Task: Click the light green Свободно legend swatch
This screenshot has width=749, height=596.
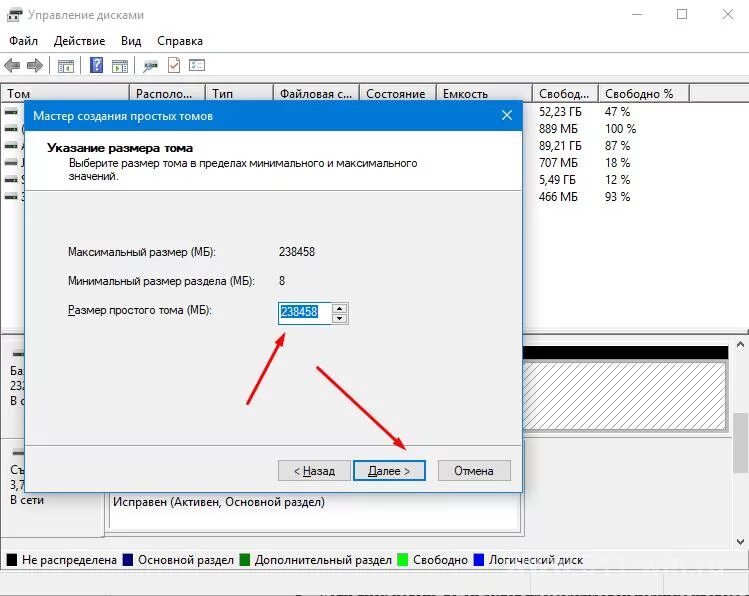Action: click(403, 560)
